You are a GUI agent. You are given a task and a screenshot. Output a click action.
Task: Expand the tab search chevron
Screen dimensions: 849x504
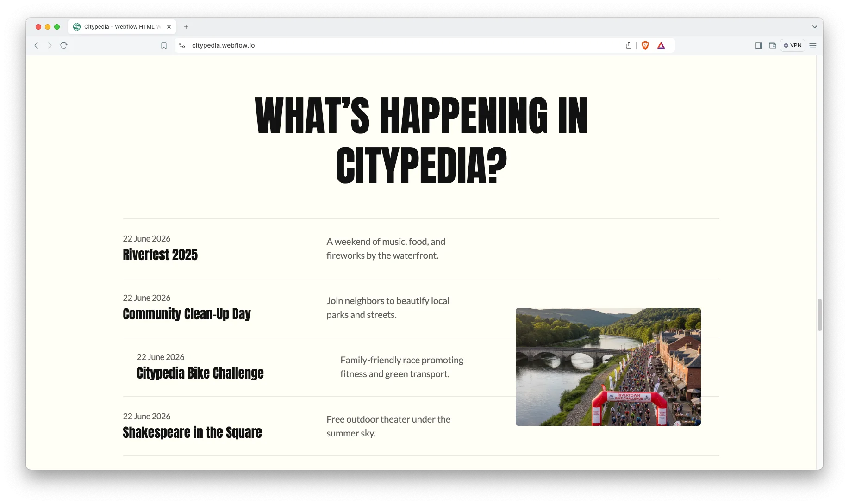tap(815, 27)
